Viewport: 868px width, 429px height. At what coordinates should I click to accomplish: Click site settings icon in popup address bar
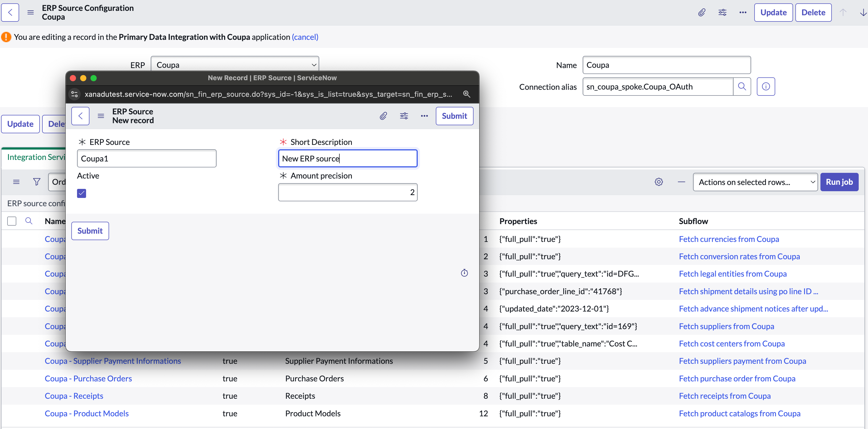point(74,94)
